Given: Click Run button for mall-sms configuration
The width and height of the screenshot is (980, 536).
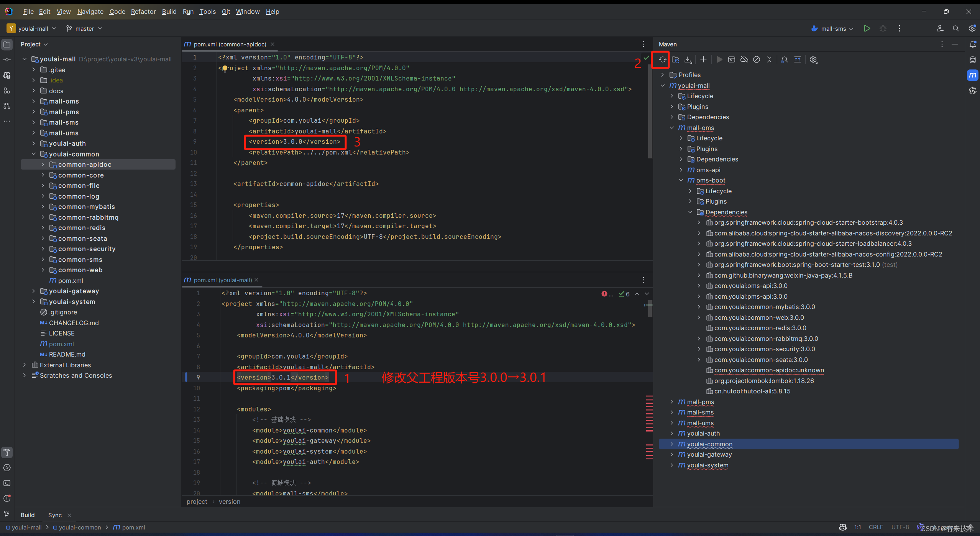Looking at the screenshot, I should pyautogui.click(x=867, y=29).
